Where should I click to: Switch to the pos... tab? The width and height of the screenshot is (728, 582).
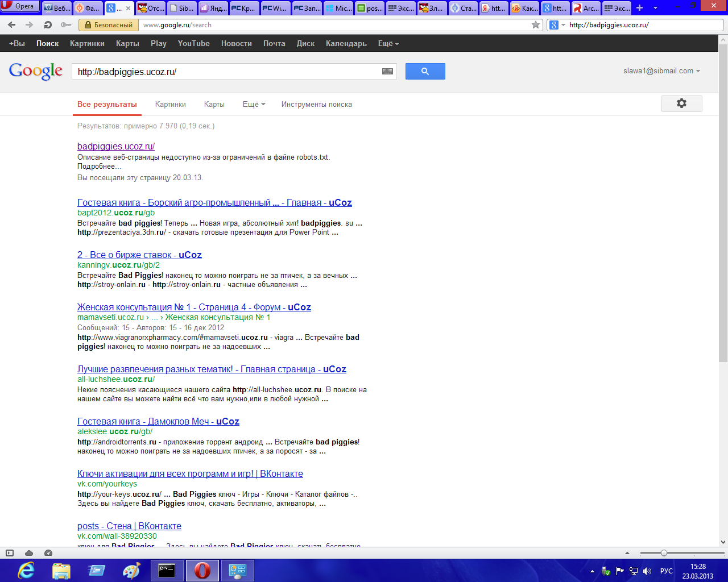(369, 8)
